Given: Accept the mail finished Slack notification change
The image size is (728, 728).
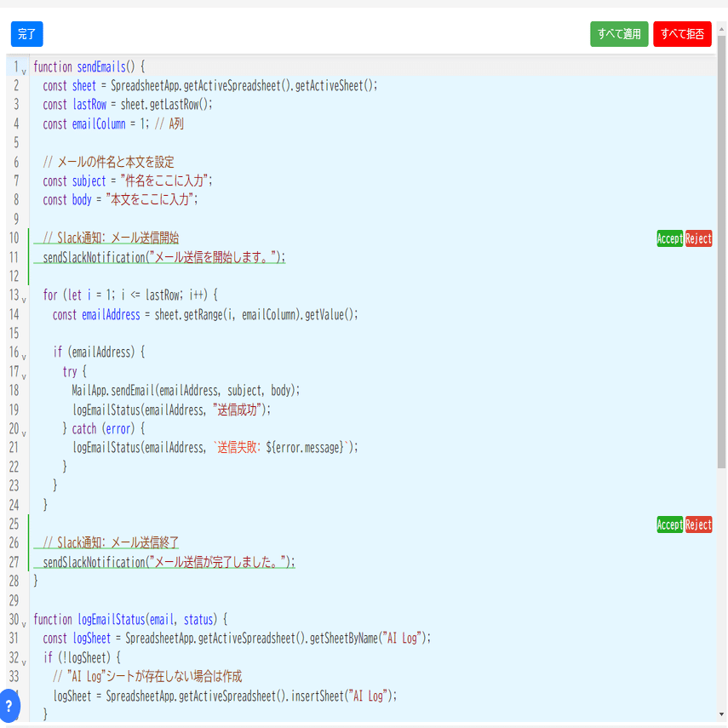Looking at the screenshot, I should point(669,525).
